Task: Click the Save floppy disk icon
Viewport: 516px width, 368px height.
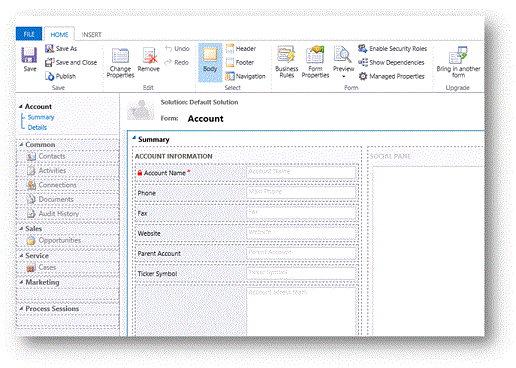Action: pos(29,55)
